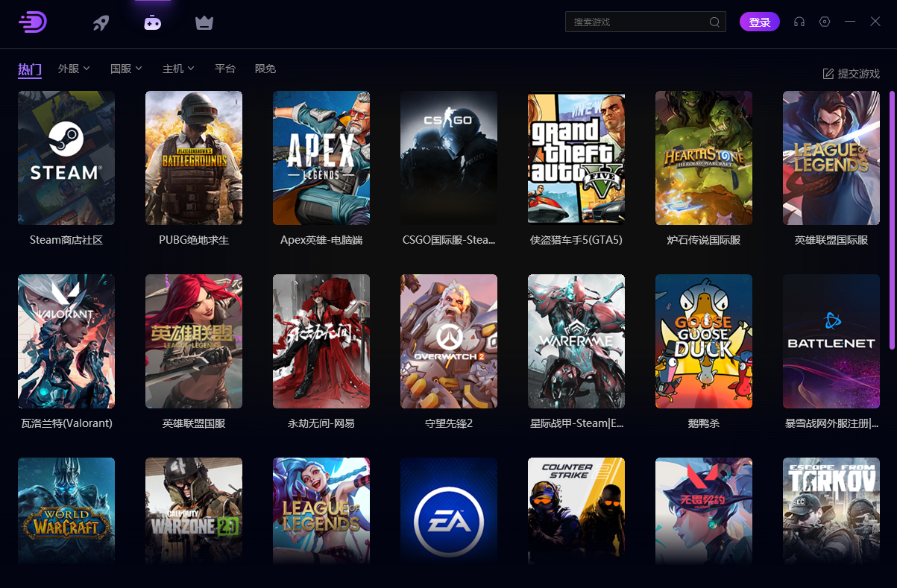This screenshot has height=588, width=897.
Task: Choose the Overwatch 2 守望先锋2 cover
Action: 449,341
